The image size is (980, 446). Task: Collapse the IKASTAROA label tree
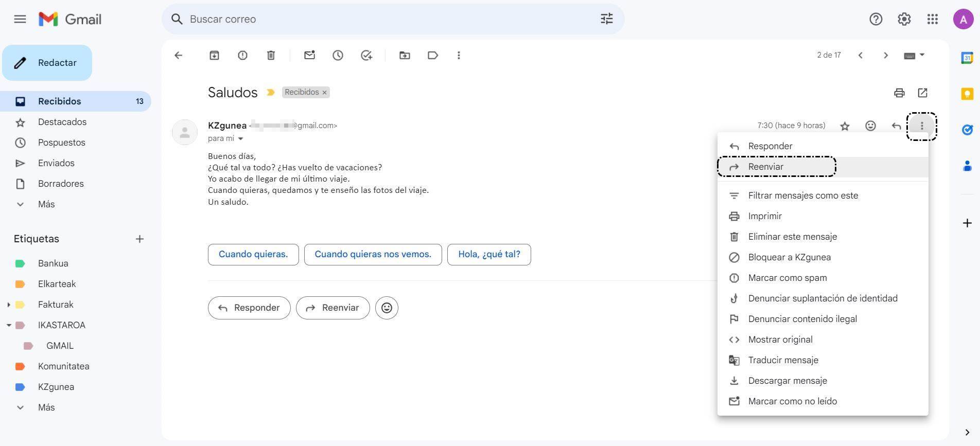pos(9,325)
